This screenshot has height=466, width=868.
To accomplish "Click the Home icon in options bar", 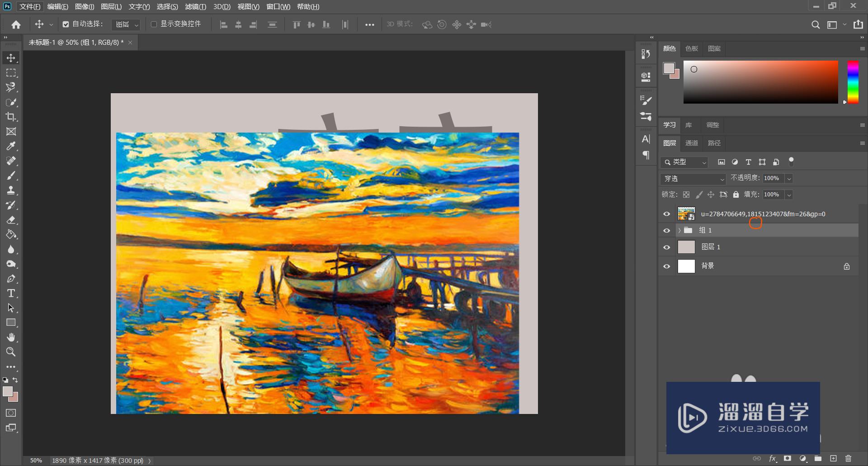I will click(16, 24).
